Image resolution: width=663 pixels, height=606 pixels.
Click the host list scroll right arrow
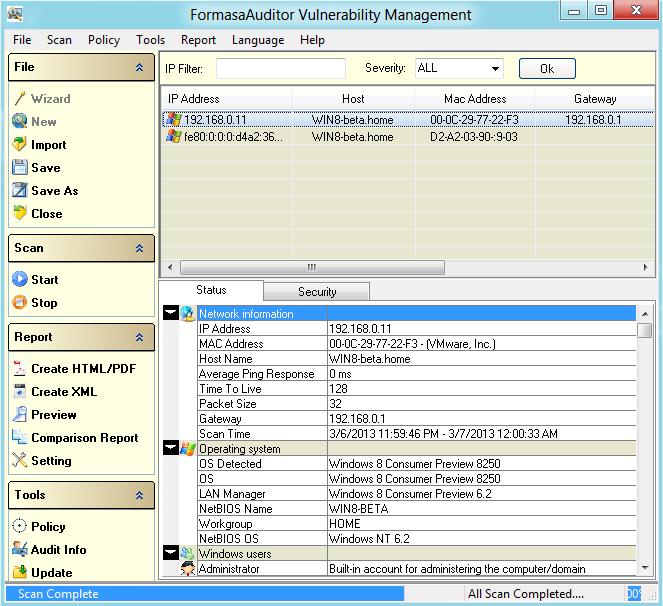[645, 267]
